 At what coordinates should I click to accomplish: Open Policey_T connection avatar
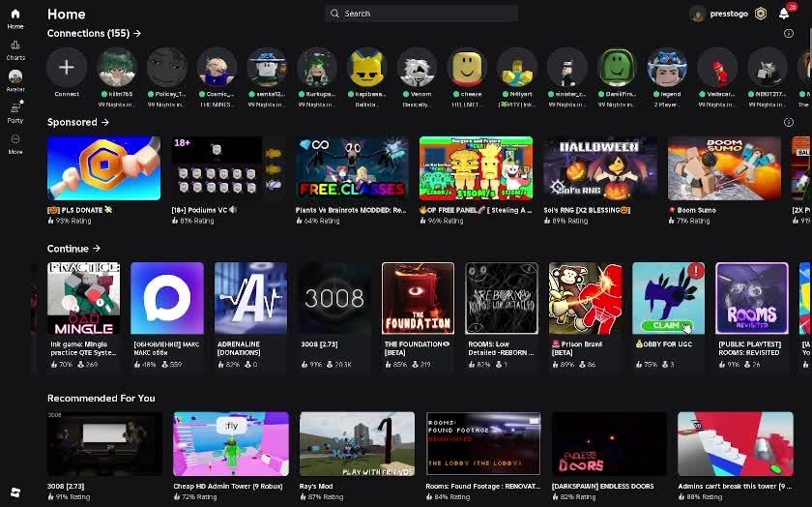pyautogui.click(x=166, y=68)
